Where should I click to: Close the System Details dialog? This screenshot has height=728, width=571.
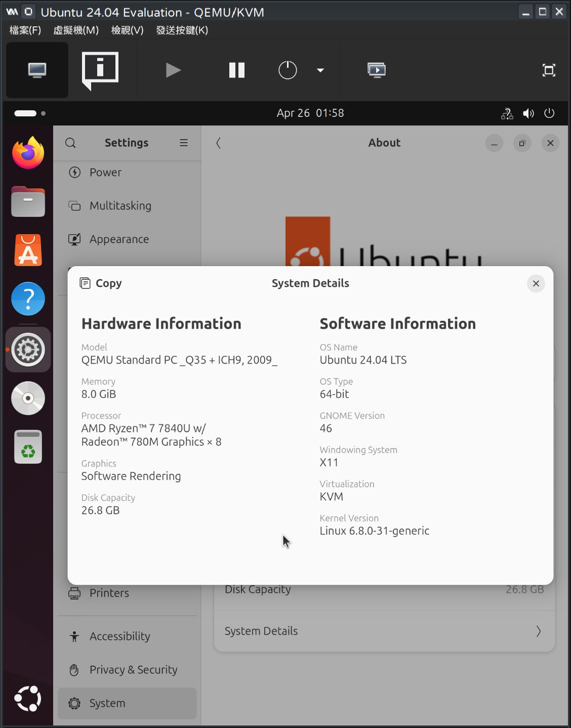click(536, 283)
